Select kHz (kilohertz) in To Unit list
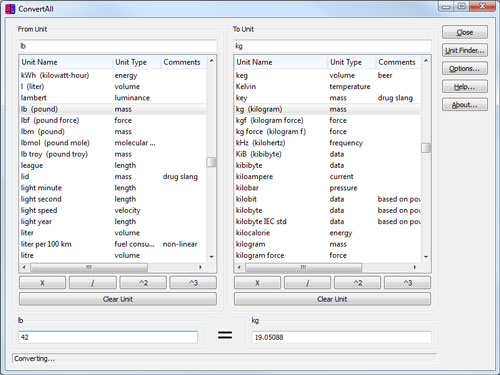 point(328,143)
